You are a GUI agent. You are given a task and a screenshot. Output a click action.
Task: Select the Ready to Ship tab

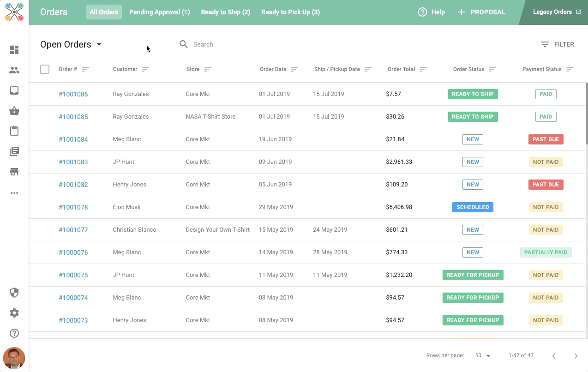tap(225, 12)
